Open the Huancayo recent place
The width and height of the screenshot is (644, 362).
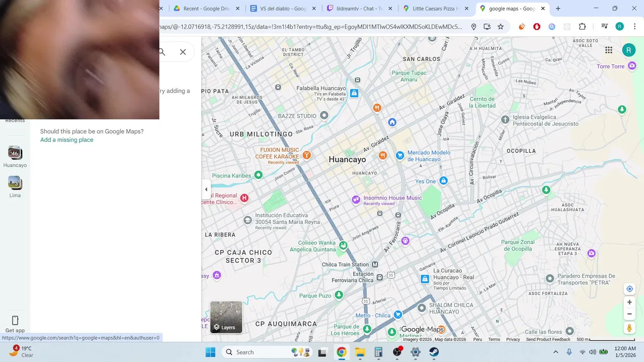15,156
